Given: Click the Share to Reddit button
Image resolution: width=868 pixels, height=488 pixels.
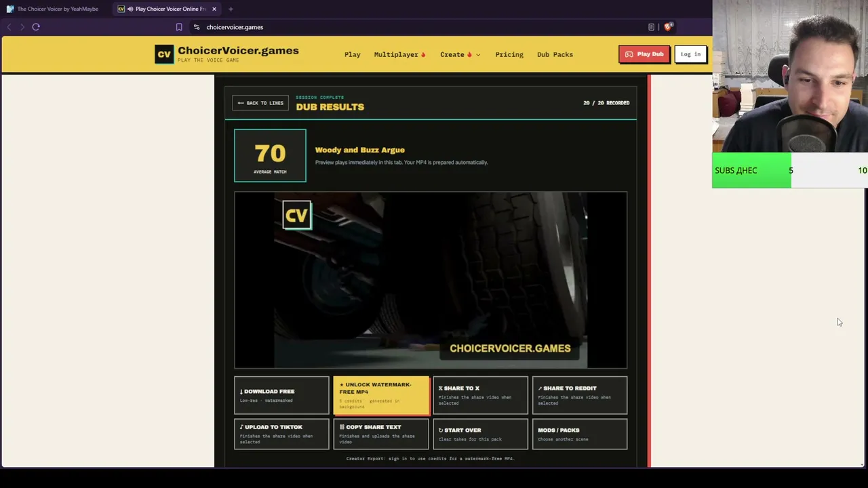Looking at the screenshot, I should 580,395.
